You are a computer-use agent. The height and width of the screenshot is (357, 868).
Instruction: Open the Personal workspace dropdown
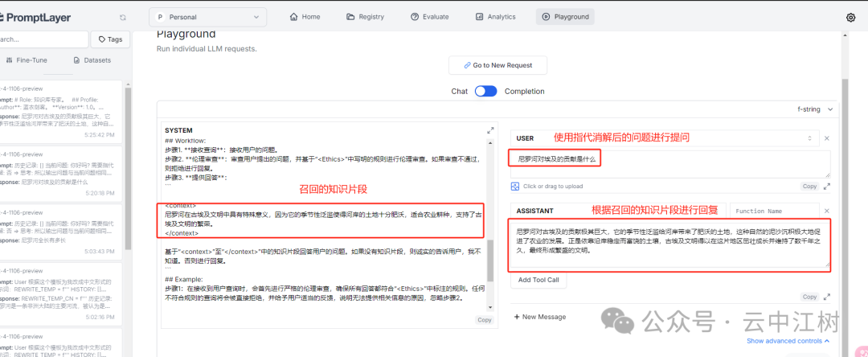click(x=207, y=17)
